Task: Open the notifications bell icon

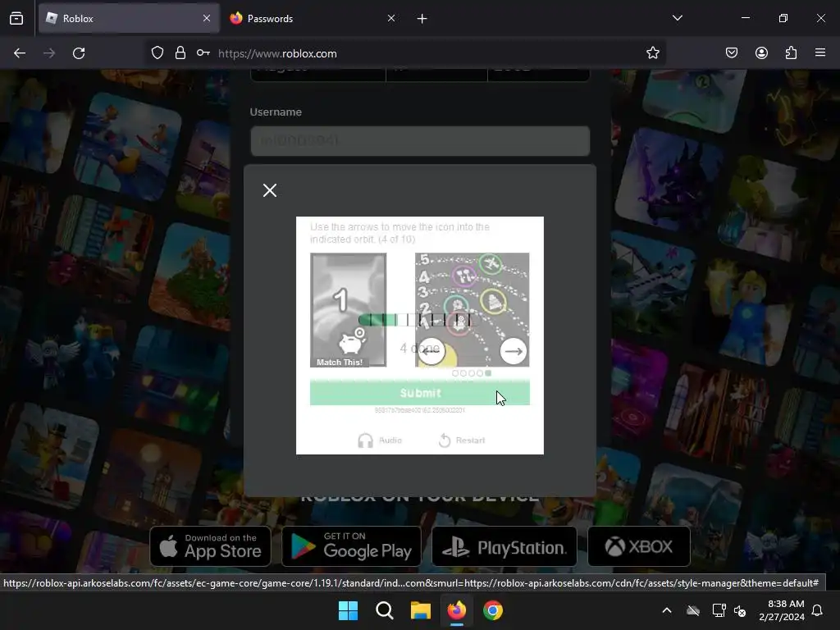Action: pyautogui.click(x=818, y=610)
